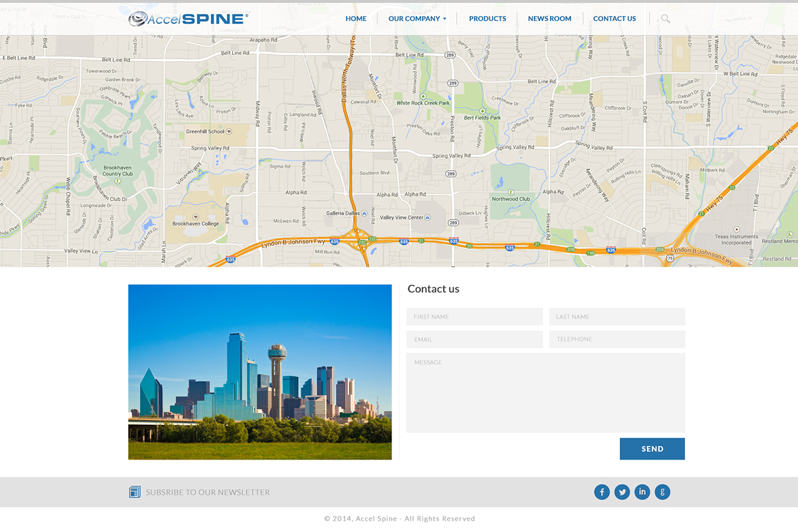Click inside the MESSAGE text area
The image size is (798, 532).
pos(545,392)
